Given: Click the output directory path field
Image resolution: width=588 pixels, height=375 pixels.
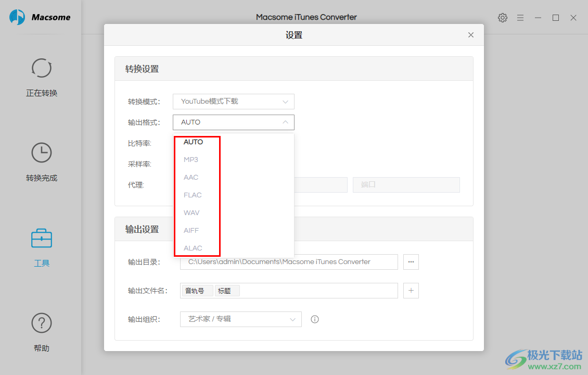Looking at the screenshot, I should coord(289,262).
